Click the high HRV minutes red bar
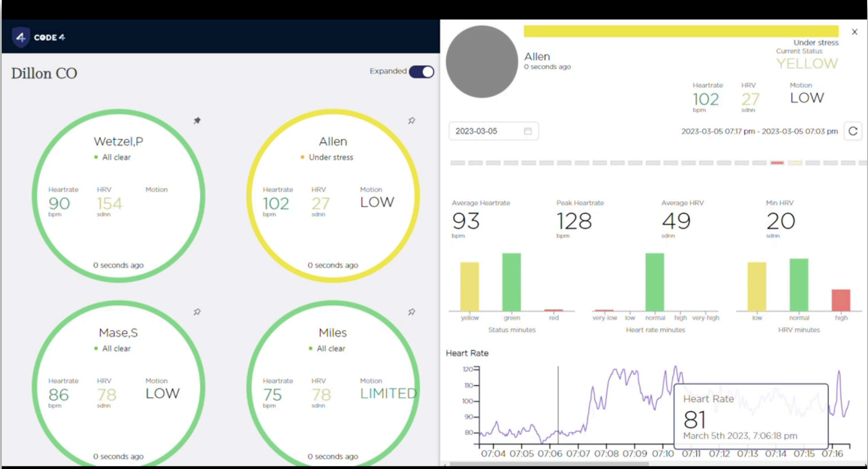 841,300
